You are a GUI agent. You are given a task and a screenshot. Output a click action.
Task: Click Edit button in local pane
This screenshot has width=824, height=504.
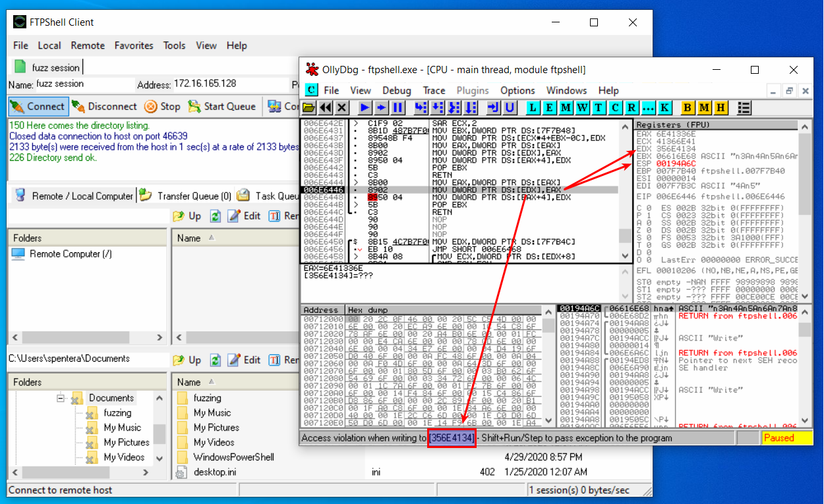(x=244, y=360)
